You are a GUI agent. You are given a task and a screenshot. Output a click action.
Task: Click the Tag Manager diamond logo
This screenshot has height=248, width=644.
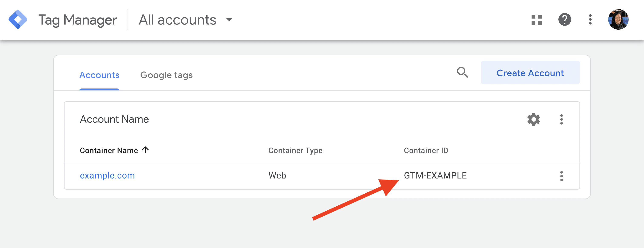coord(18,20)
